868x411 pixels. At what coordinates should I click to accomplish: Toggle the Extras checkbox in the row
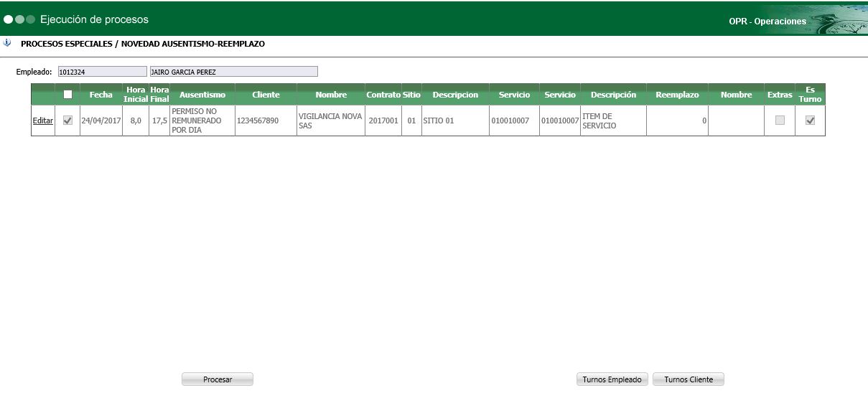tap(780, 121)
